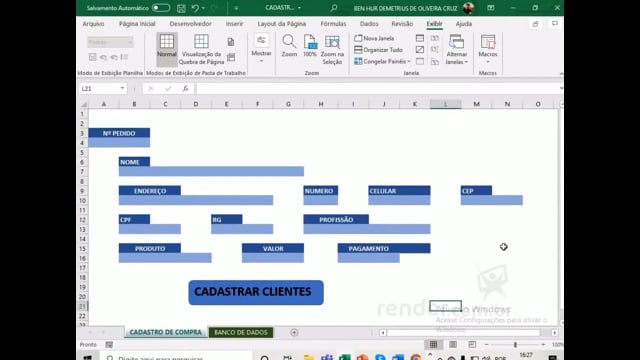Screen dimensions: 640x360
Task: Select the CADASTRO DE COMPRA sheet tab
Action: [x=165, y=332]
